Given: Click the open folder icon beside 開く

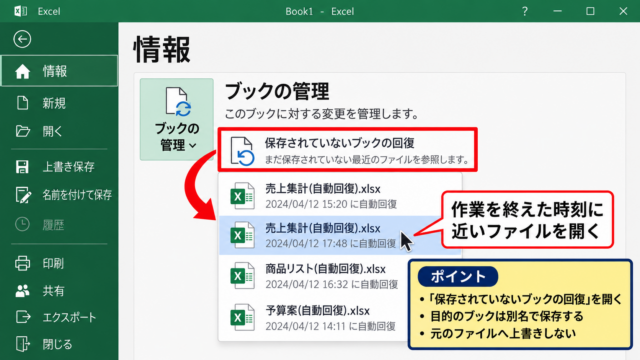Looking at the screenshot, I should 22,131.
